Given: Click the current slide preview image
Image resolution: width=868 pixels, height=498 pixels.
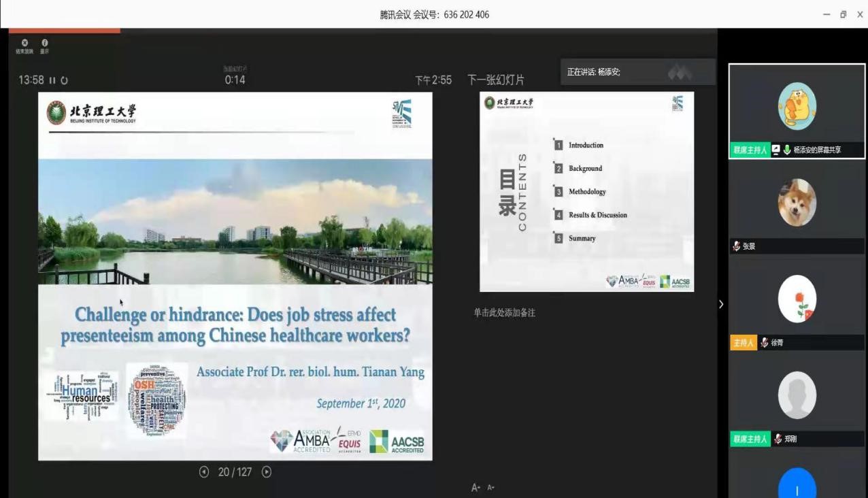Looking at the screenshot, I should click(235, 276).
